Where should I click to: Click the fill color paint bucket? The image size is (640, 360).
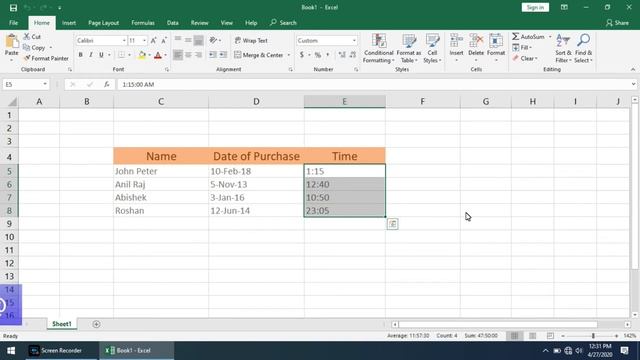142,55
